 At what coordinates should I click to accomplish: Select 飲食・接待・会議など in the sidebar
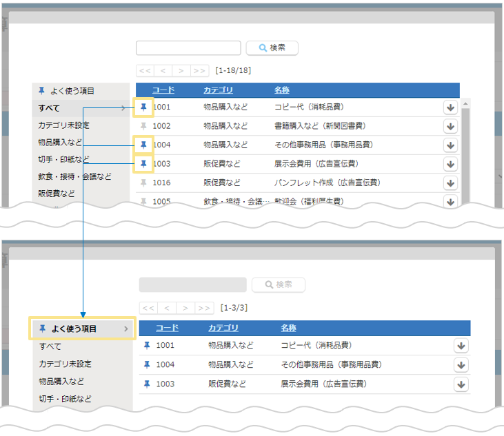(74, 176)
